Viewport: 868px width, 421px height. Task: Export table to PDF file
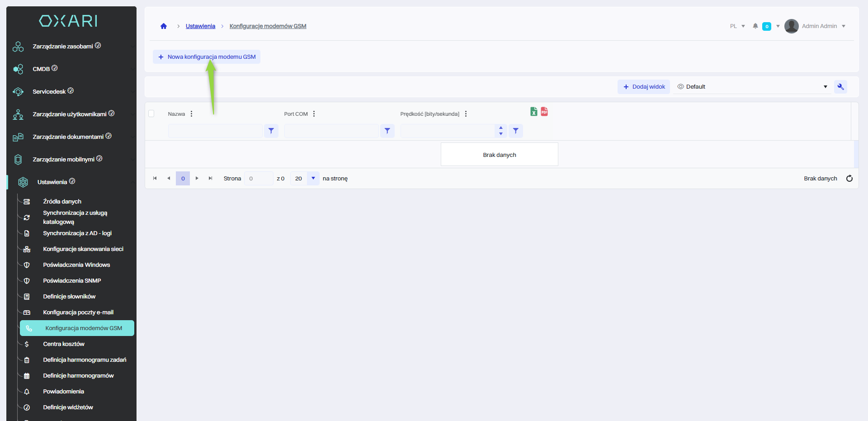(544, 112)
